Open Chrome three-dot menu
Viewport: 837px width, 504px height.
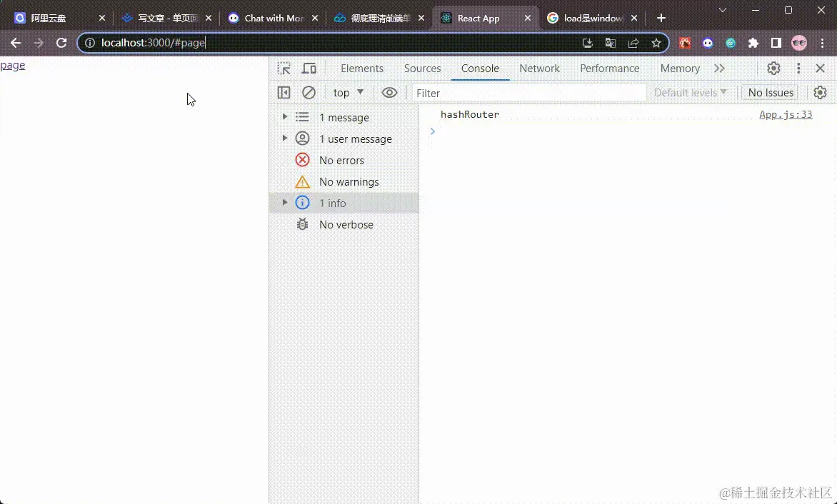pos(822,44)
